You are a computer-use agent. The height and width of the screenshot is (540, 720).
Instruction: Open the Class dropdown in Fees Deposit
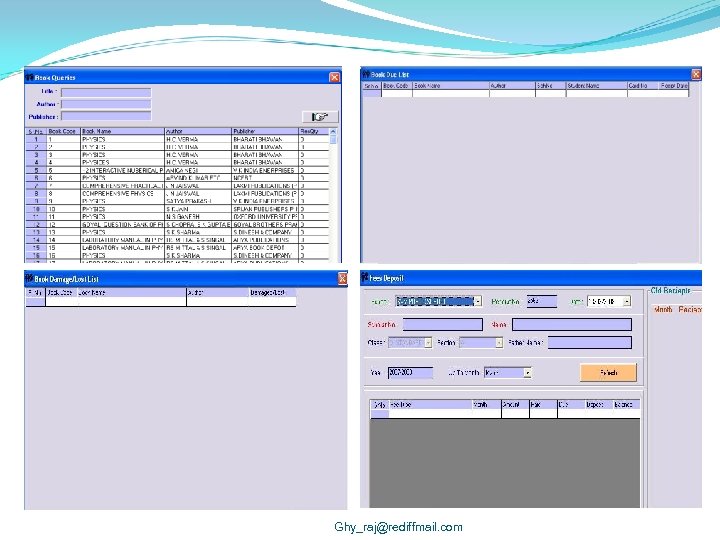[x=428, y=343]
